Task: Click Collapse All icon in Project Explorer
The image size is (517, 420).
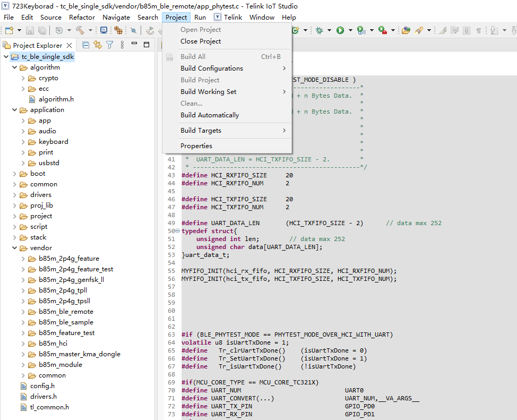Action: [86, 45]
